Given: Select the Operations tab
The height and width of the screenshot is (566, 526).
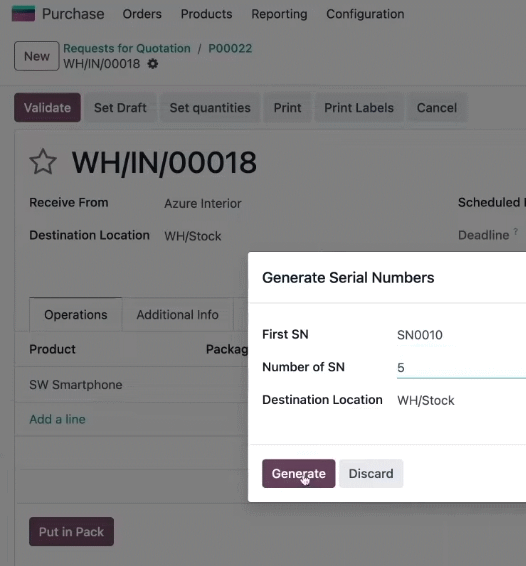Looking at the screenshot, I should [x=76, y=315].
